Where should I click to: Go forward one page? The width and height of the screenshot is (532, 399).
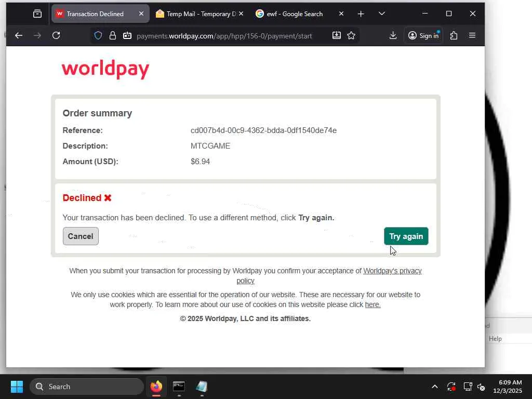pyautogui.click(x=37, y=36)
